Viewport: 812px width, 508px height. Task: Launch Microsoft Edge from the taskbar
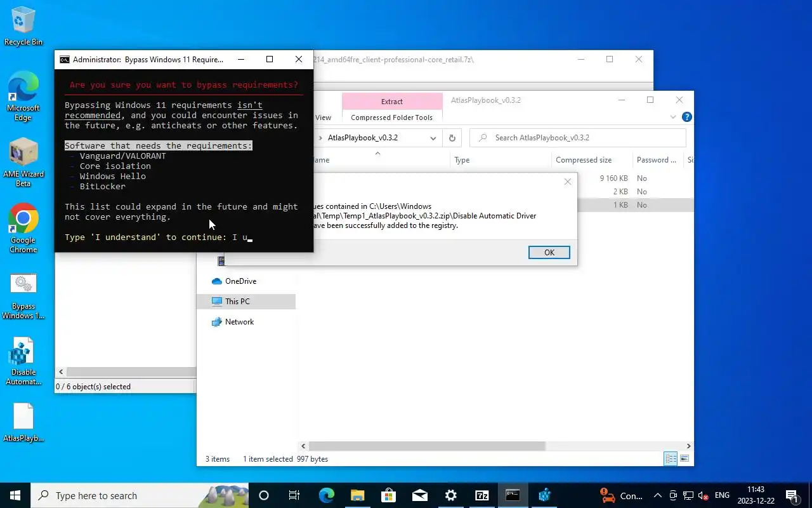[326, 495]
